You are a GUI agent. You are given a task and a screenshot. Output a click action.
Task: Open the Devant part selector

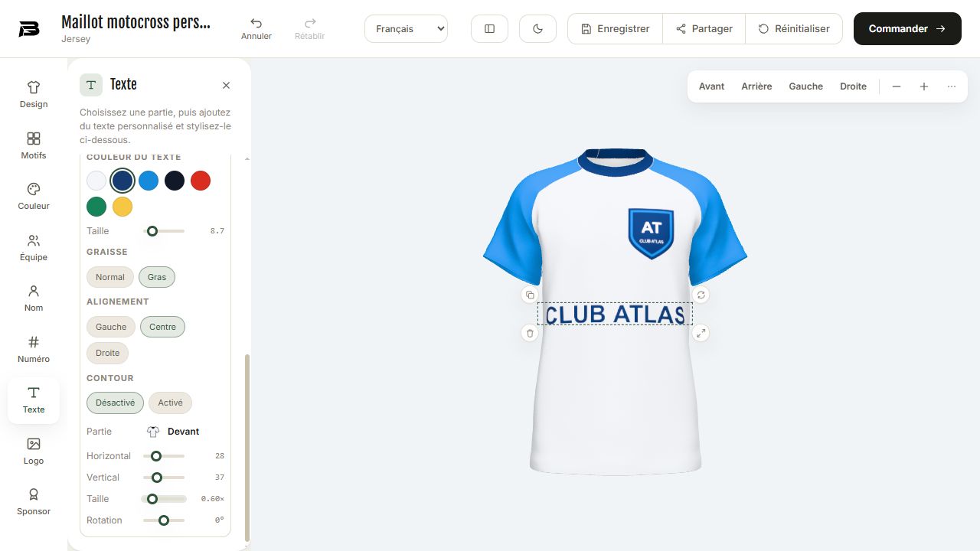click(175, 432)
